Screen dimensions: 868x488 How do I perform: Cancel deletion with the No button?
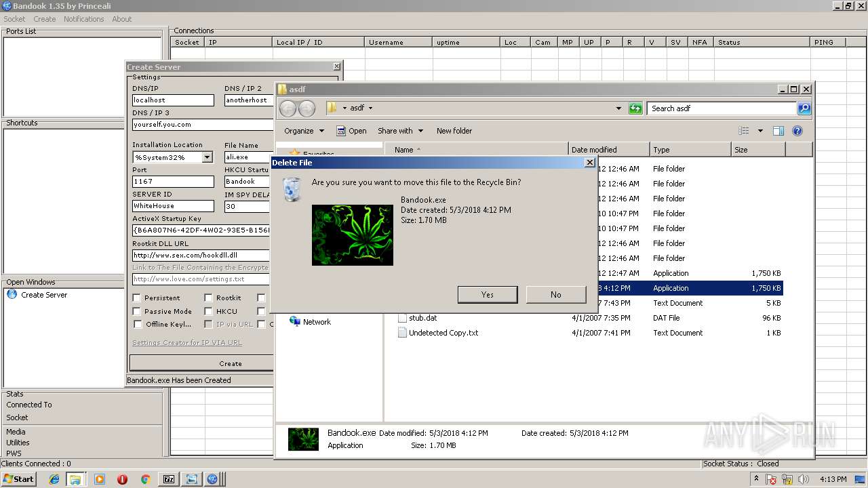(x=556, y=294)
